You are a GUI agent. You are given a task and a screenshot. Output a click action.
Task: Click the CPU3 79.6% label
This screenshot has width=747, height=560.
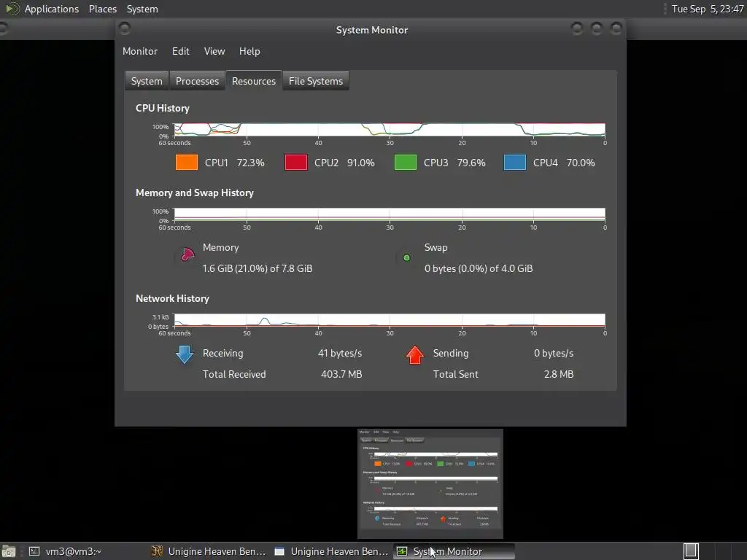454,163
